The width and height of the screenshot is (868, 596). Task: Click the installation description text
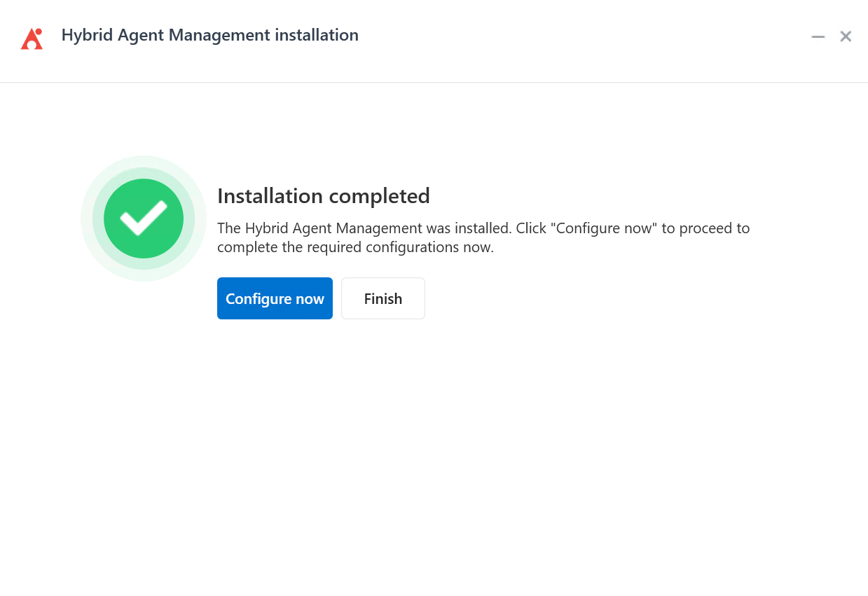click(x=483, y=237)
